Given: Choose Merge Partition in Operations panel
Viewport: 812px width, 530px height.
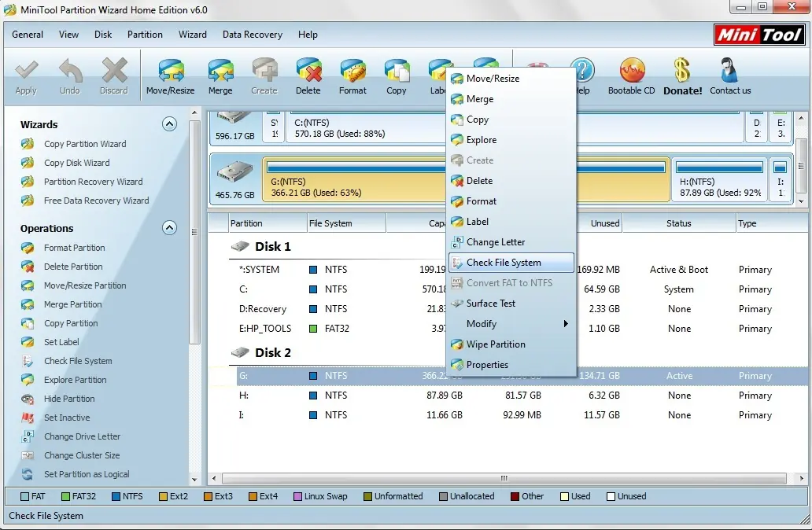Looking at the screenshot, I should click(x=72, y=304).
